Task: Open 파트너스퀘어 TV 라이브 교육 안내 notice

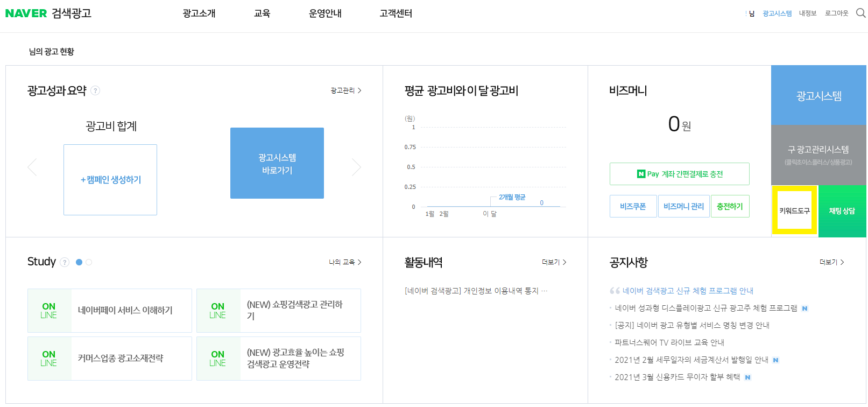Action: [x=669, y=342]
